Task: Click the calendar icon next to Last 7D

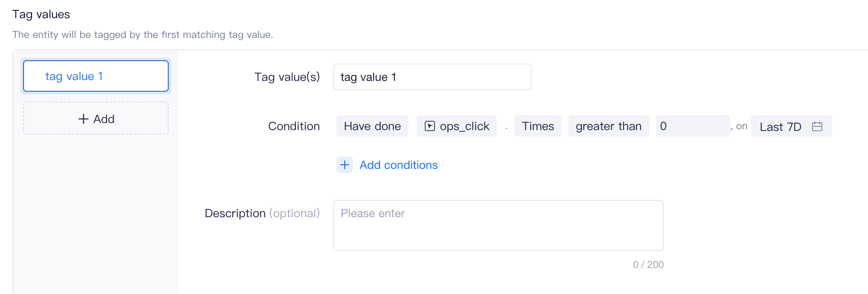Action: (817, 126)
